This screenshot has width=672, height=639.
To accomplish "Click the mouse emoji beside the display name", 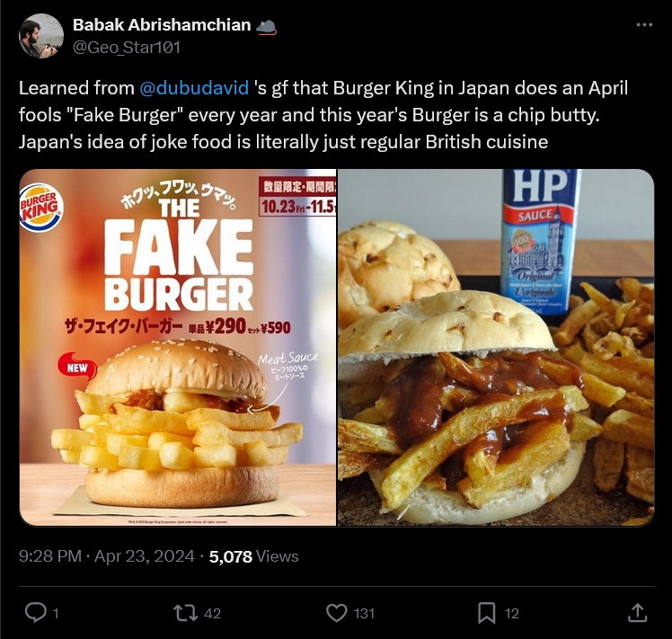I will click(266, 25).
